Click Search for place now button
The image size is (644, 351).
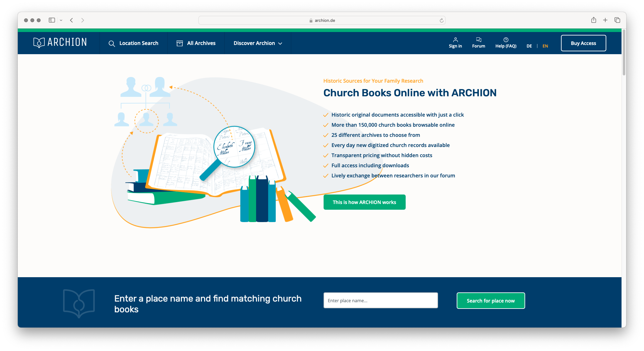click(491, 301)
